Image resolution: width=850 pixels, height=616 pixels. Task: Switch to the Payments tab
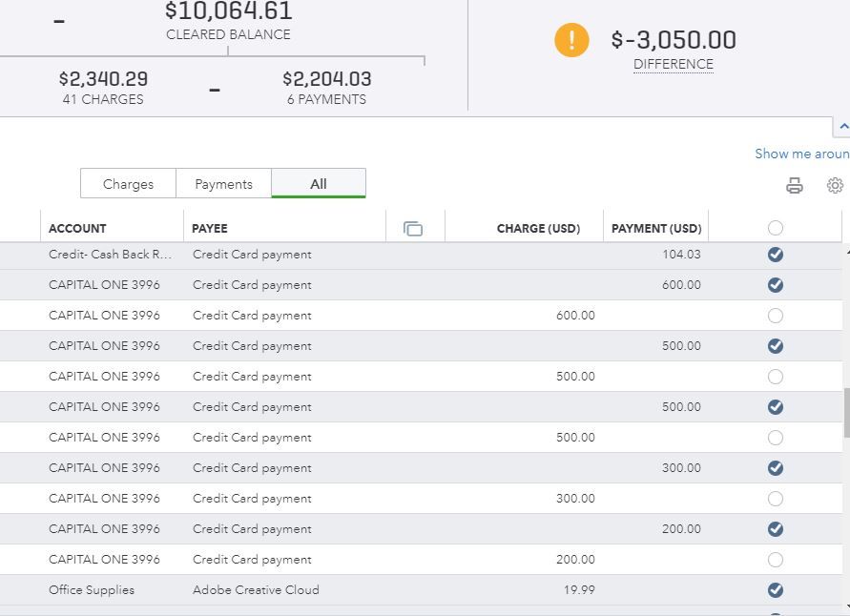point(223,184)
